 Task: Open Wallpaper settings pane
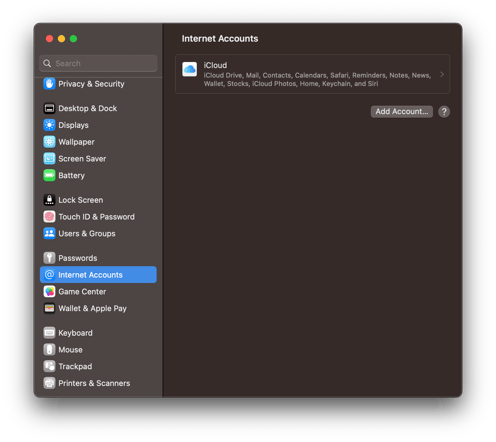(76, 142)
